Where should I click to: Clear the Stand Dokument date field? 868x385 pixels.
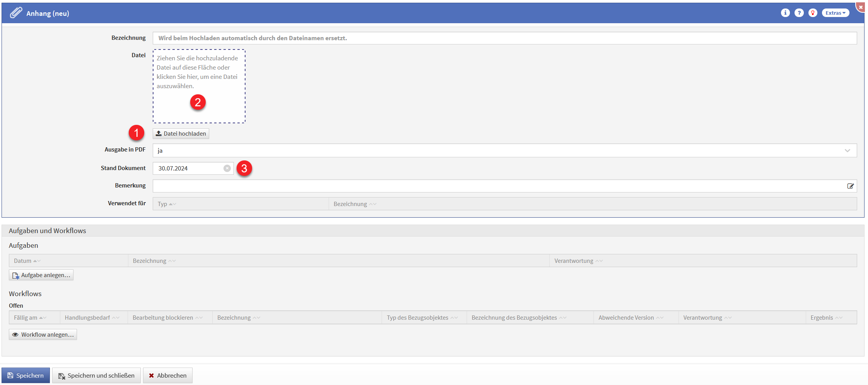click(227, 168)
